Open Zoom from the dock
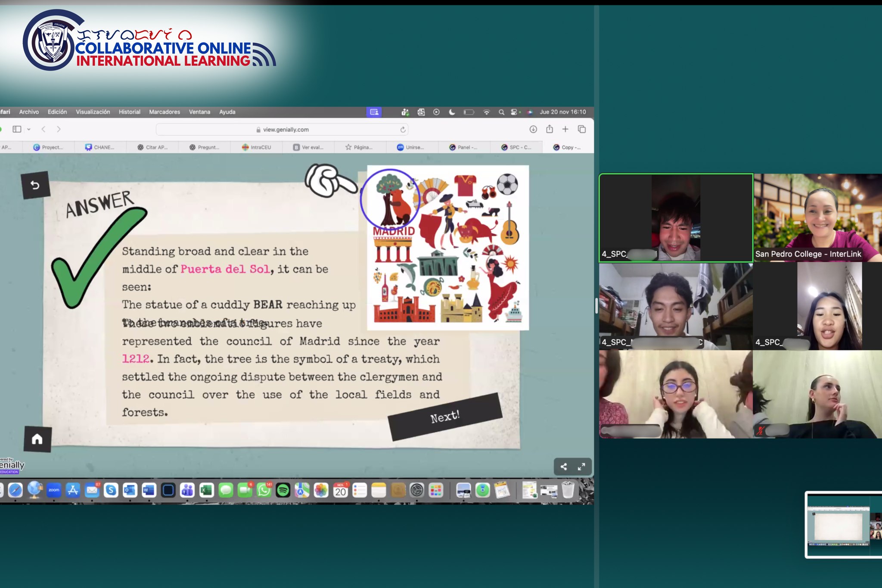 coord(54,490)
